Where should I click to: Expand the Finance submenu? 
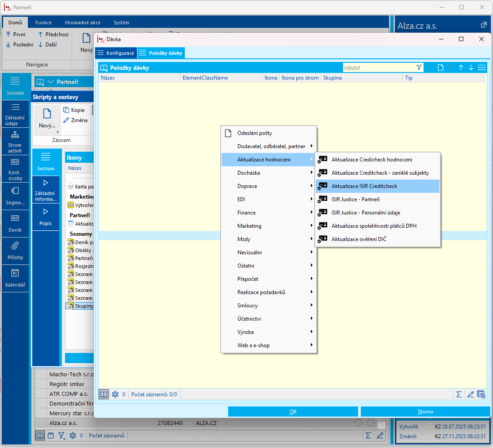tap(268, 213)
